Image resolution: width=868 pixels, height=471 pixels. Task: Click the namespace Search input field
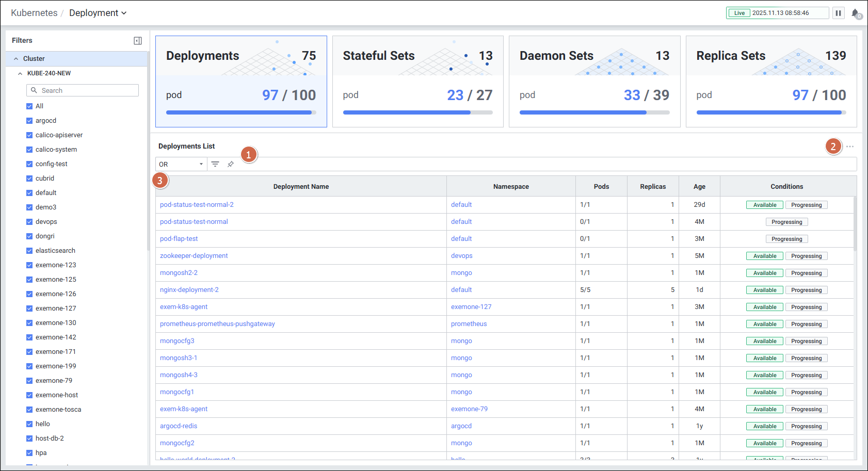point(88,90)
